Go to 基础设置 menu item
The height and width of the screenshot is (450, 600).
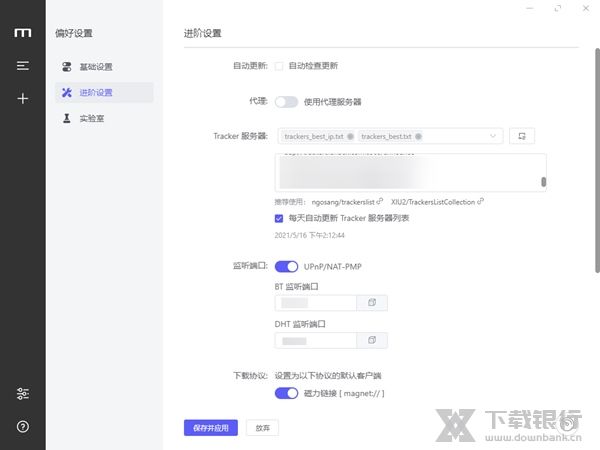104,67
